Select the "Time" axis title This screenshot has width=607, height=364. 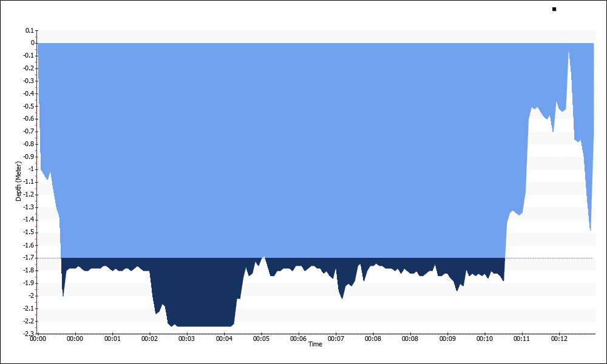click(315, 344)
